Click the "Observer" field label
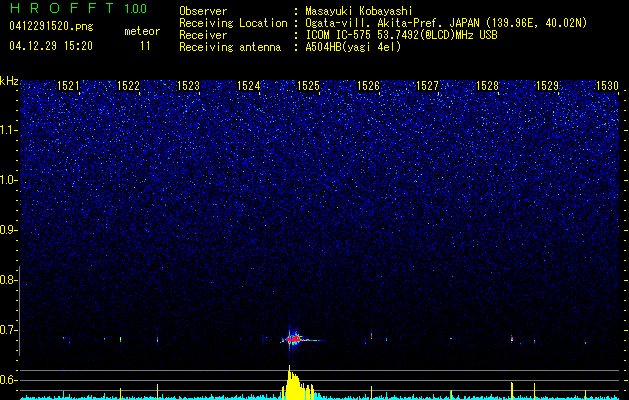Viewport: 629px width, 400px height. pos(203,11)
